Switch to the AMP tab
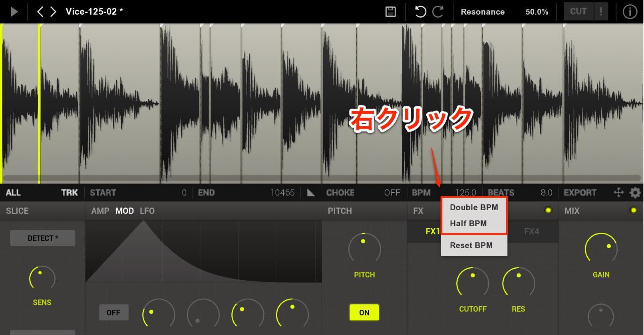The image size is (644, 335). [x=100, y=211]
